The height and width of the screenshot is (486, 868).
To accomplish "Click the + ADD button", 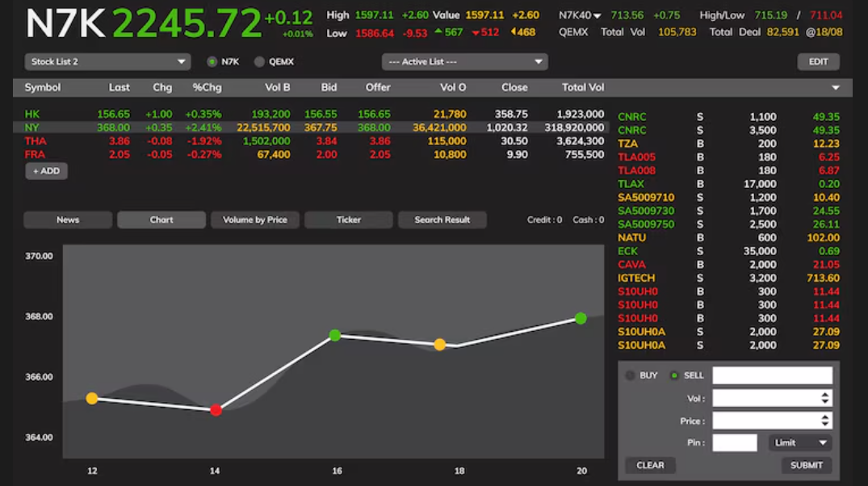I will pos(47,171).
